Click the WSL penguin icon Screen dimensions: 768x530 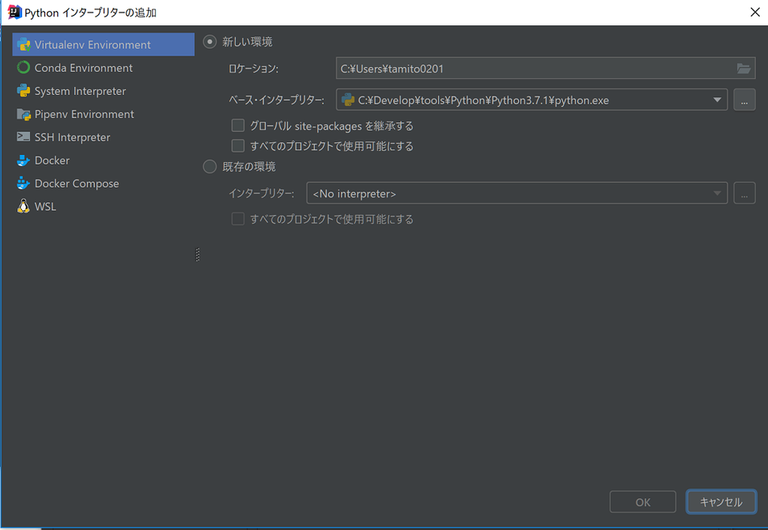click(x=24, y=206)
